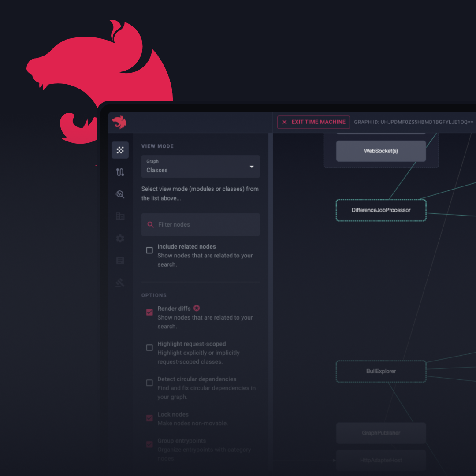Open the Graph view sidebar icon
Viewport: 476px width, 476px height.
120,150
